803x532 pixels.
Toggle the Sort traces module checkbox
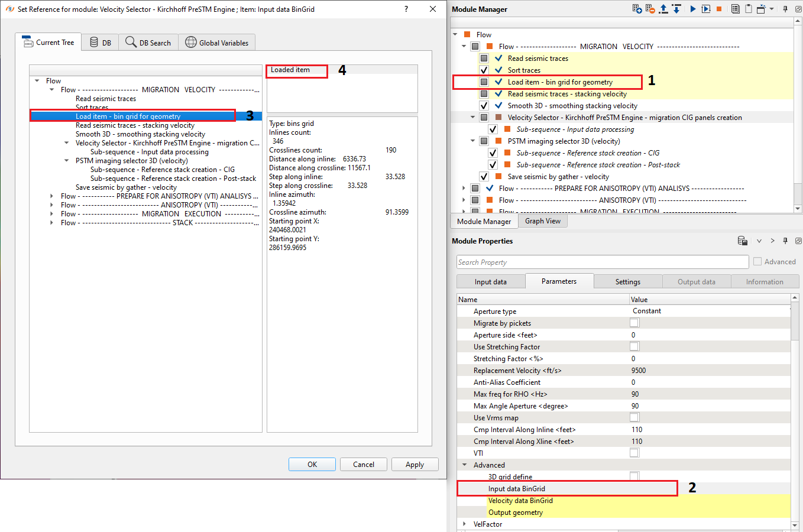tap(484, 70)
